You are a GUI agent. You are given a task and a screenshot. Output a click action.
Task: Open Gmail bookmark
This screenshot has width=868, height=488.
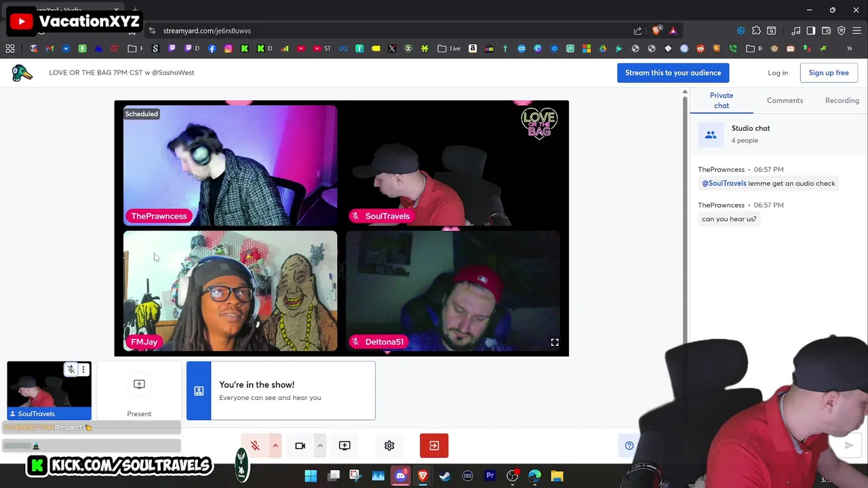50,48
